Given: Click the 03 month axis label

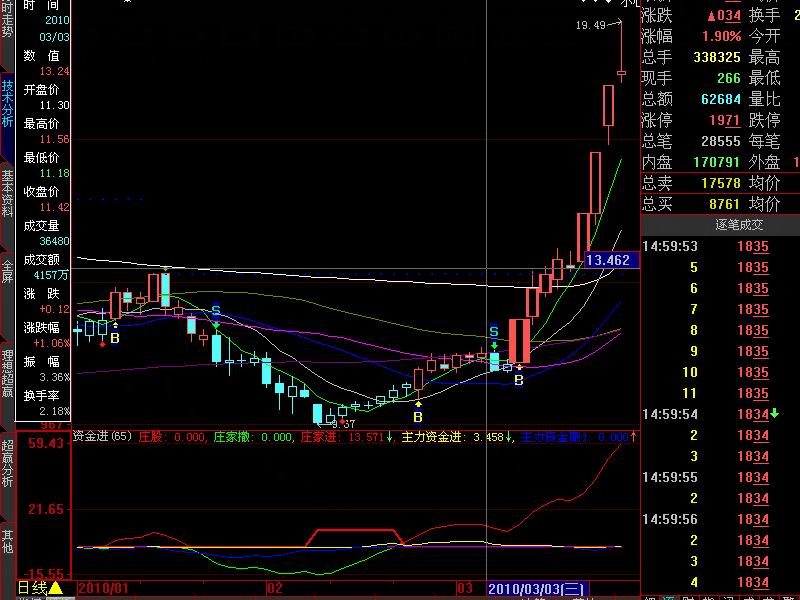Looking at the screenshot, I should click(464, 588).
